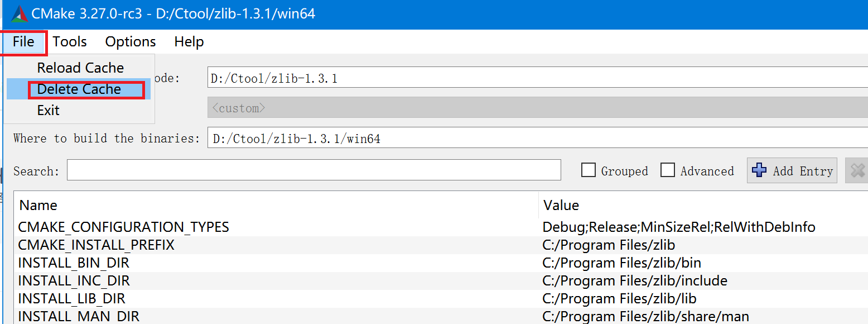Click value C:/Program Files/zlib/share/man

coord(645,317)
